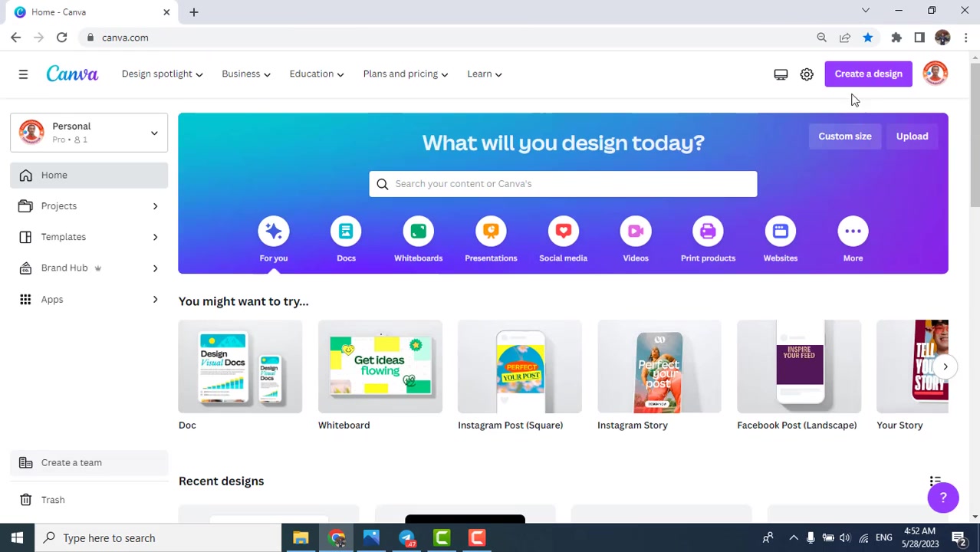980x552 pixels.
Task: Expand the Personal account switcher
Action: pyautogui.click(x=88, y=132)
